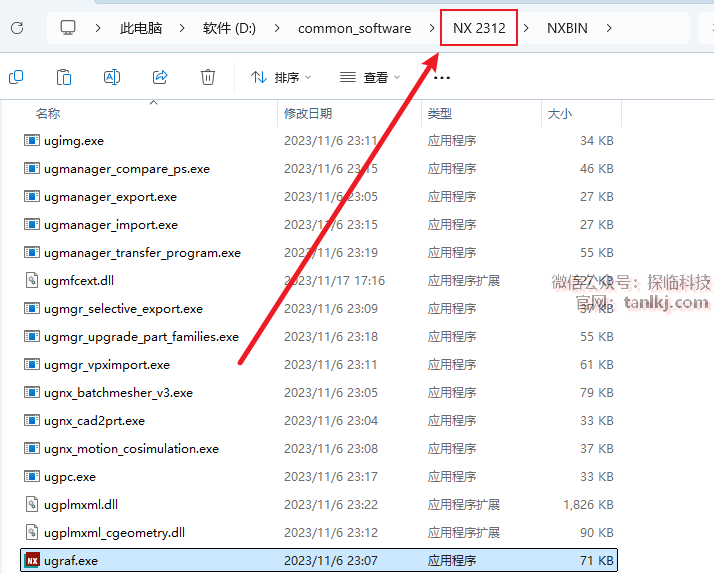Expand chevron after the monitor icon
Image resolution: width=714 pixels, height=576 pixels.
pos(98,28)
